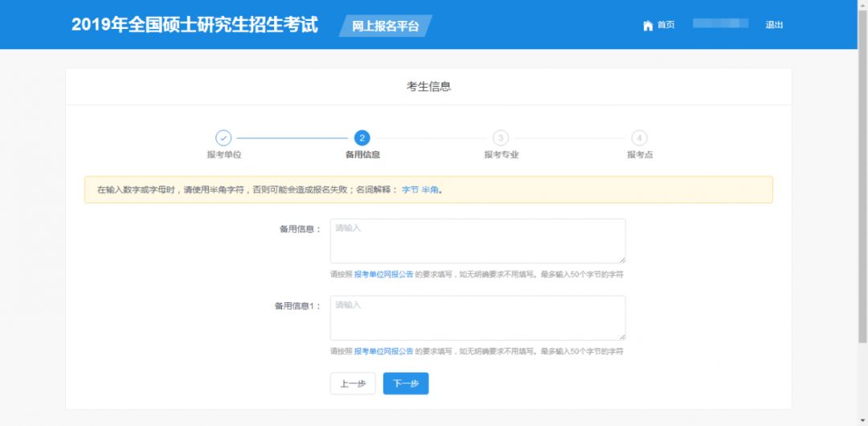Select step 2 circle 备用信息

(362, 138)
